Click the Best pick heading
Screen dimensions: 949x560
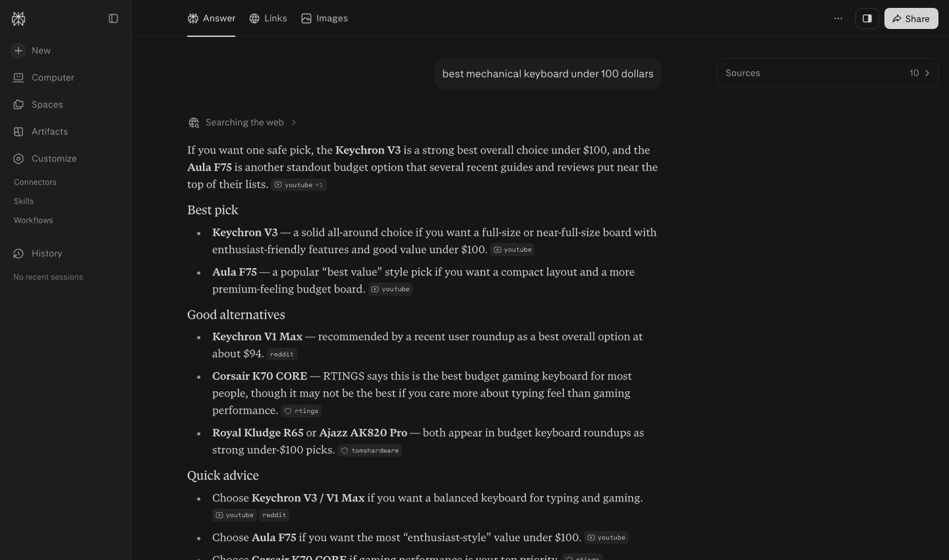point(213,210)
